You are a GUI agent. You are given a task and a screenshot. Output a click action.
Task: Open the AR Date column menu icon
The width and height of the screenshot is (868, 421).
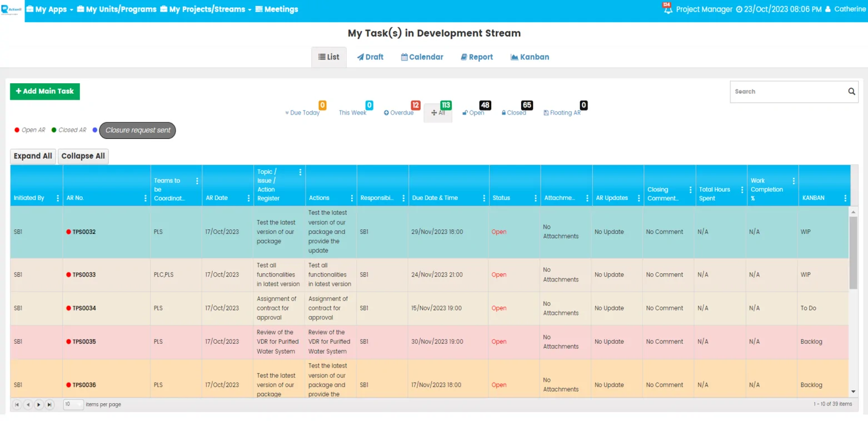(248, 198)
